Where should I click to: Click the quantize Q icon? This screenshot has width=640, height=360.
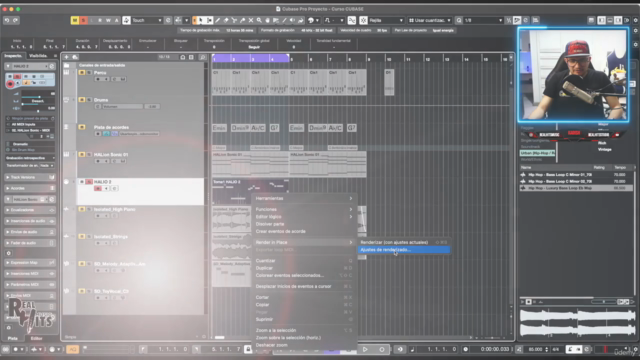[x=459, y=20]
